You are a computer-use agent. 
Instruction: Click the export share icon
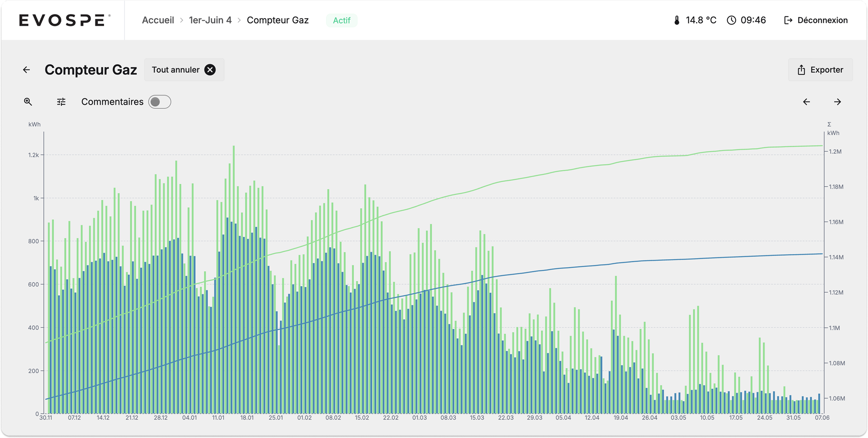801,70
